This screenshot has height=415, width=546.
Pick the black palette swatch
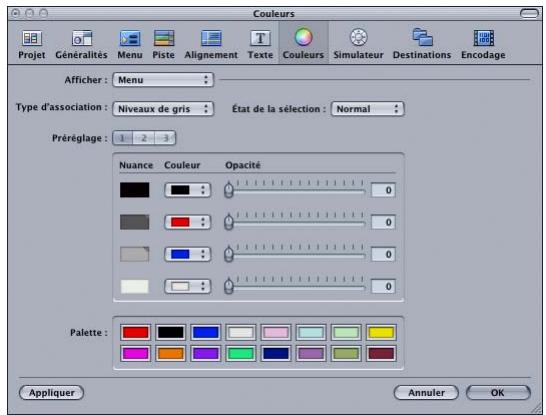171,332
